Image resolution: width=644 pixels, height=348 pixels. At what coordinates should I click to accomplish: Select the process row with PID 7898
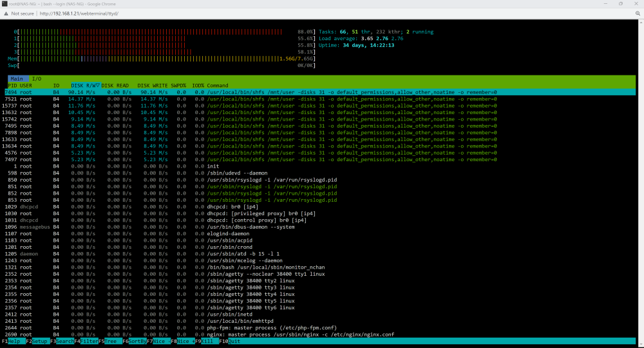pos(320,133)
